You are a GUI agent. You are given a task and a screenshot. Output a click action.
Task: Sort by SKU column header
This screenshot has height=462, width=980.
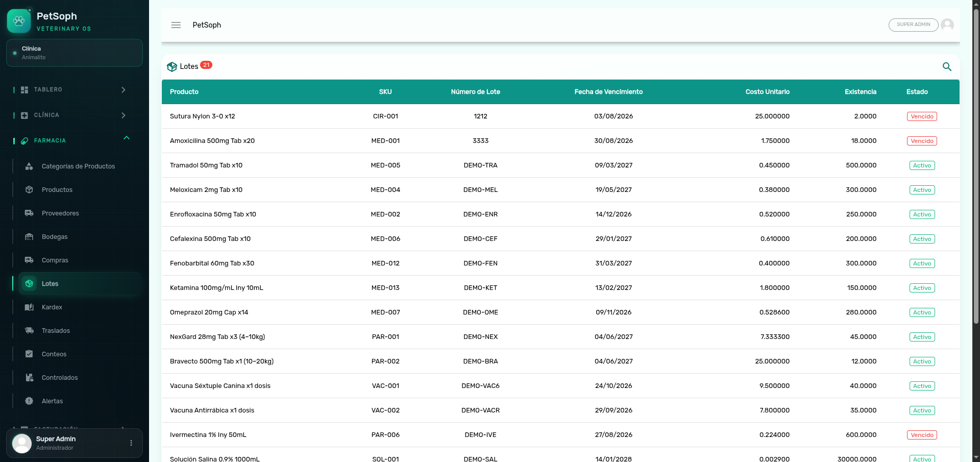tap(385, 92)
